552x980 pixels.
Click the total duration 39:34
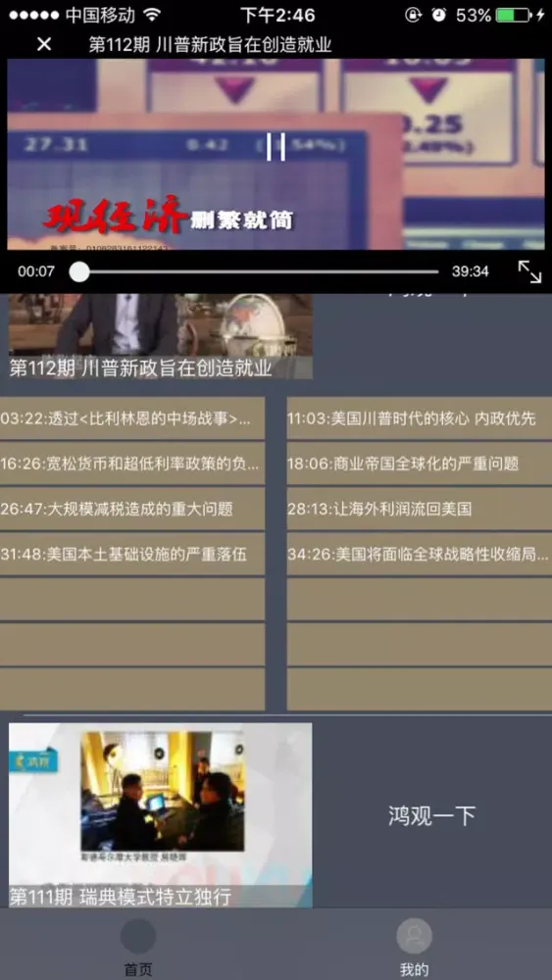pos(470,271)
